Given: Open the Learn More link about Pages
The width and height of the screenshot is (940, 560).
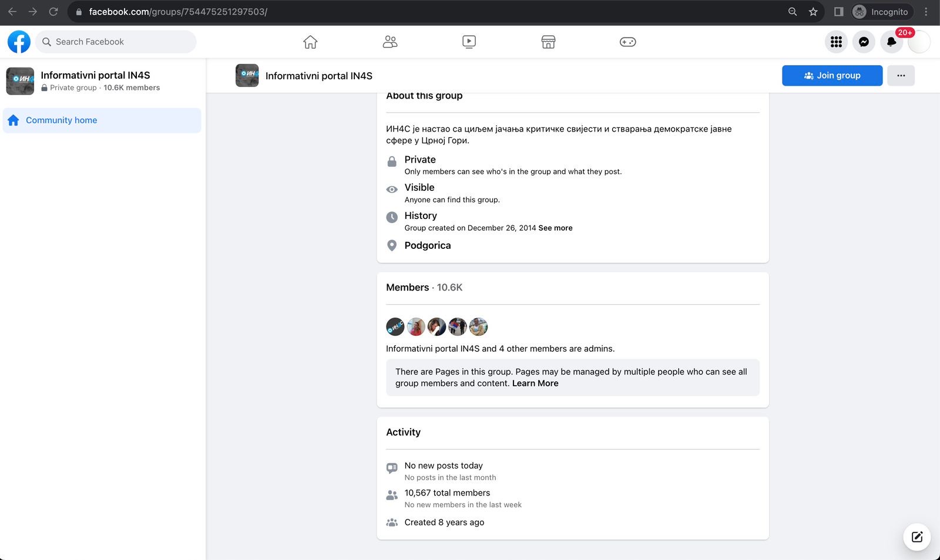Looking at the screenshot, I should pyautogui.click(x=535, y=383).
